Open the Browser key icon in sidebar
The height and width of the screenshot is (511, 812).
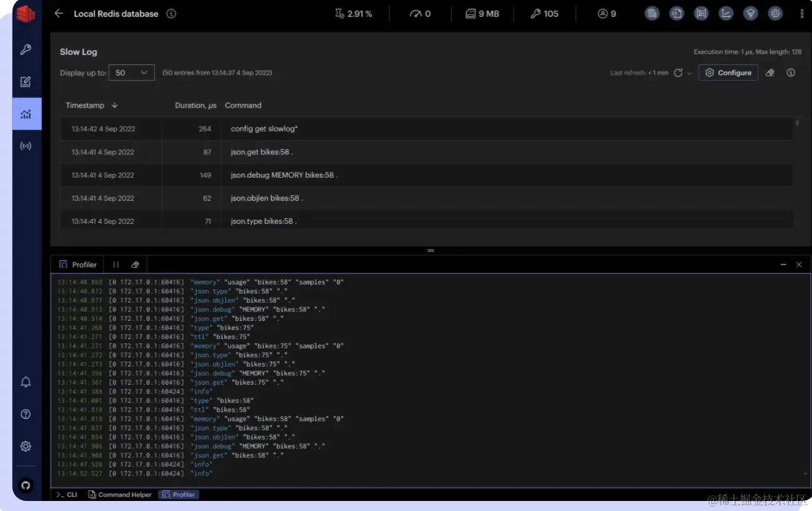(26, 49)
